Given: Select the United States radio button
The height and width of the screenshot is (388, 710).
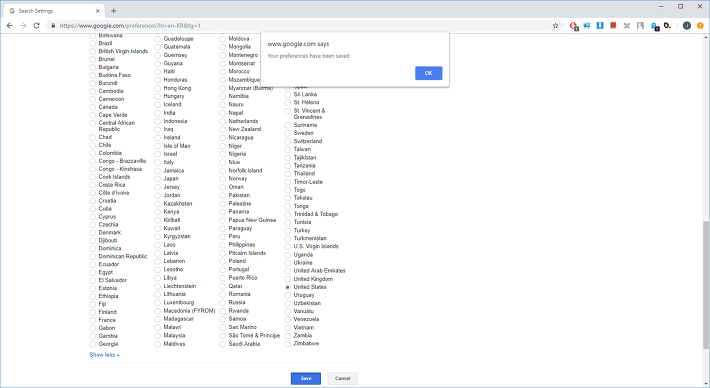Looking at the screenshot, I should 288,287.
